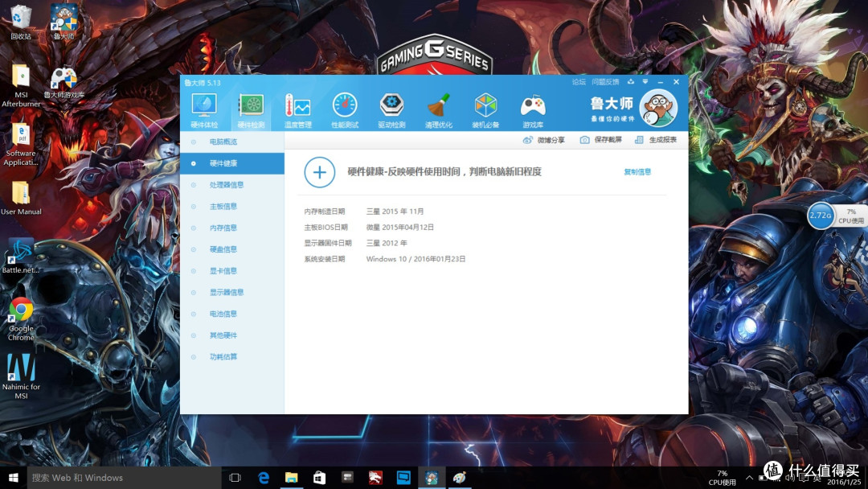Viewport: 868px width, 489px height.
Task: Click the 内存制造日期 value 三星 2015 年 11月
Action: (395, 212)
